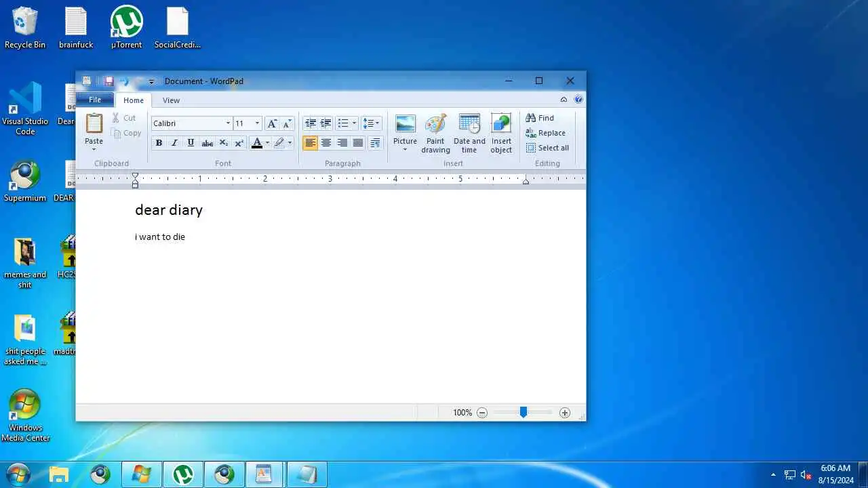Screen dimensions: 868x488
Task: Select brainfuck file on desktop
Action: coord(76,28)
